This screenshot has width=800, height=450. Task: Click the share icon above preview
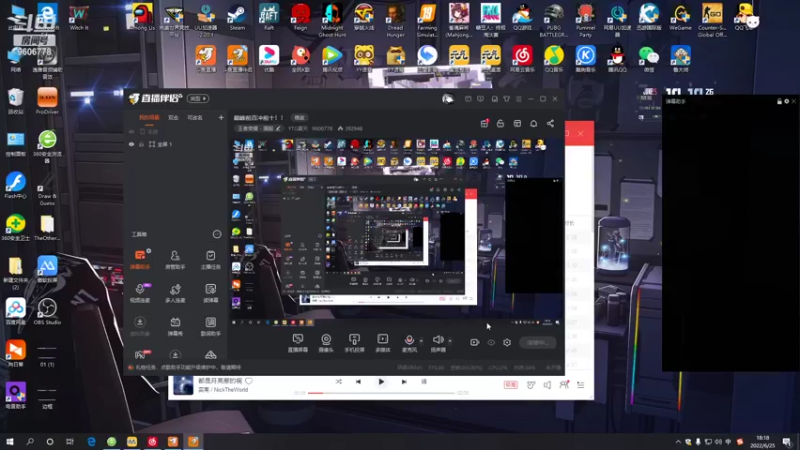point(551,123)
